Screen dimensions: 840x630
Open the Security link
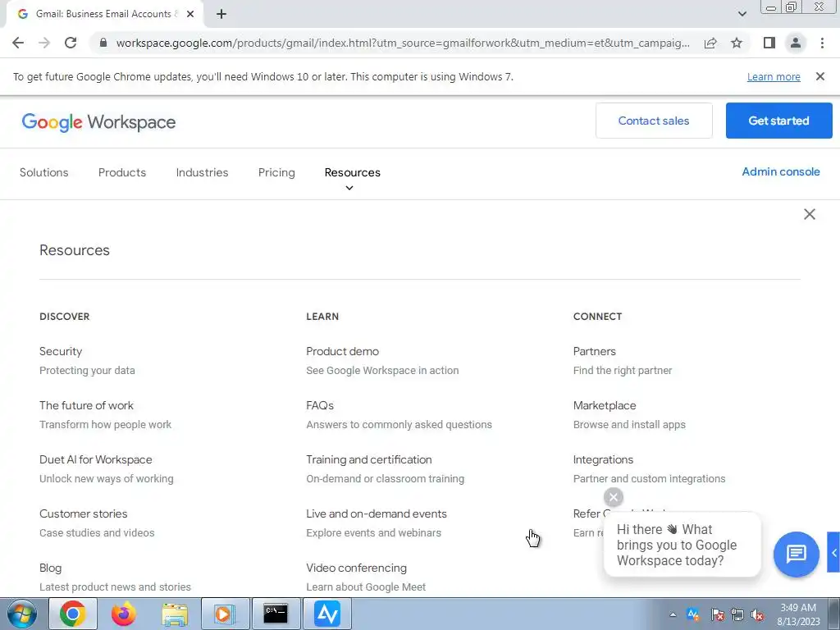[x=61, y=351]
